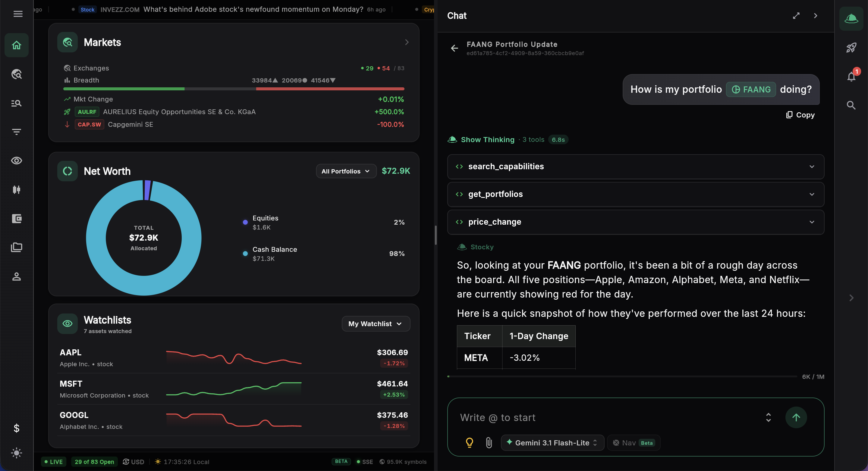Screen dimensions: 868x471
Task: Toggle the Nav Beta option
Action: (634, 443)
